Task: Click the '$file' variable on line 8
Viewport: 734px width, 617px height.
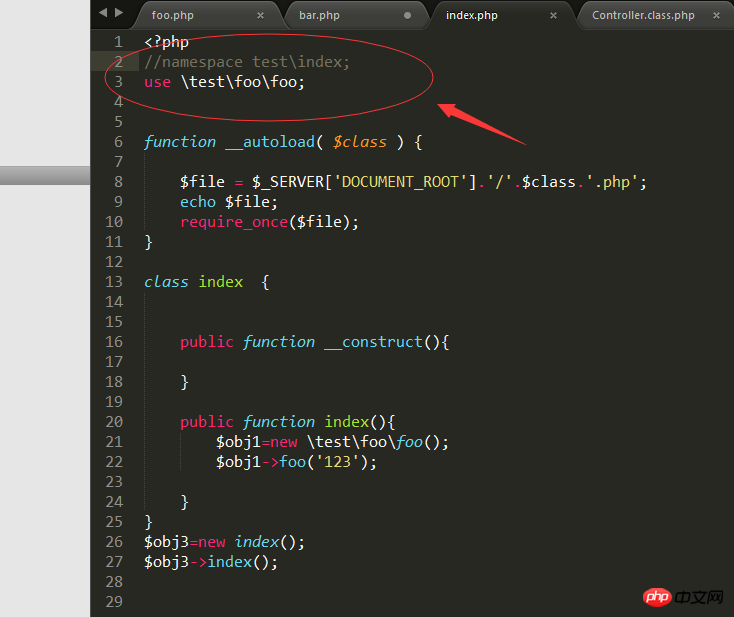Action: click(202, 182)
